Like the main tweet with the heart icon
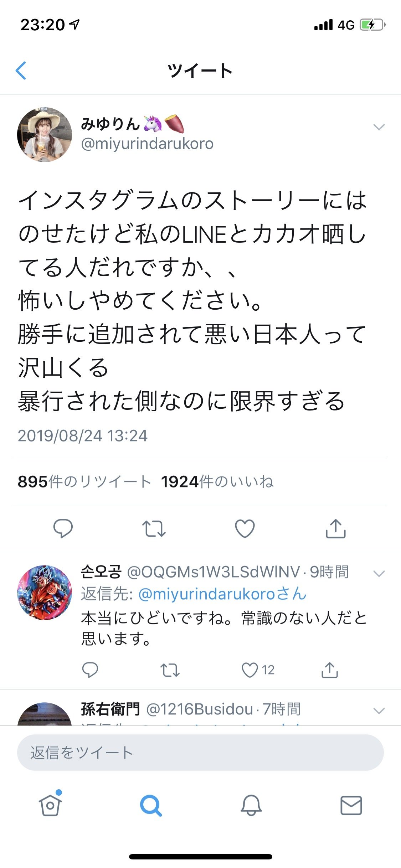401x868 pixels. click(245, 528)
